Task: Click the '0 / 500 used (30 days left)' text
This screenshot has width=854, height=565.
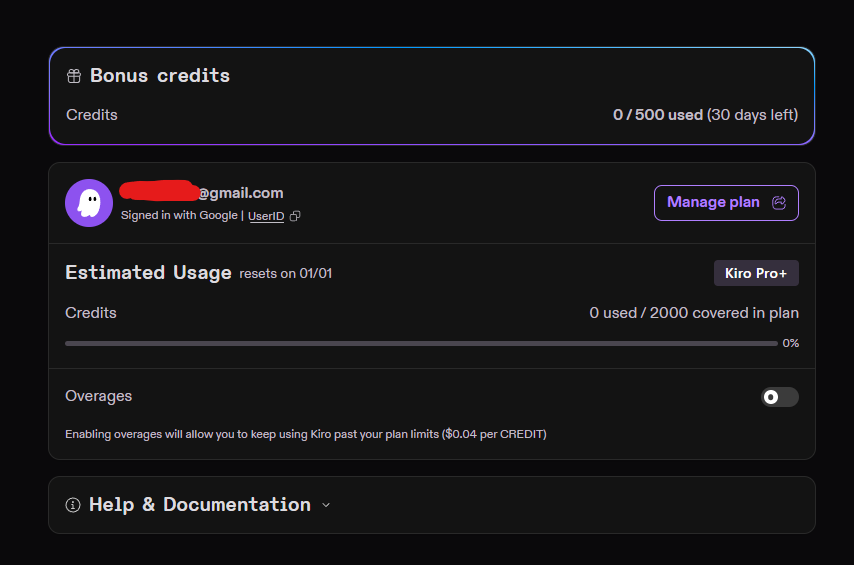Action: tap(705, 115)
